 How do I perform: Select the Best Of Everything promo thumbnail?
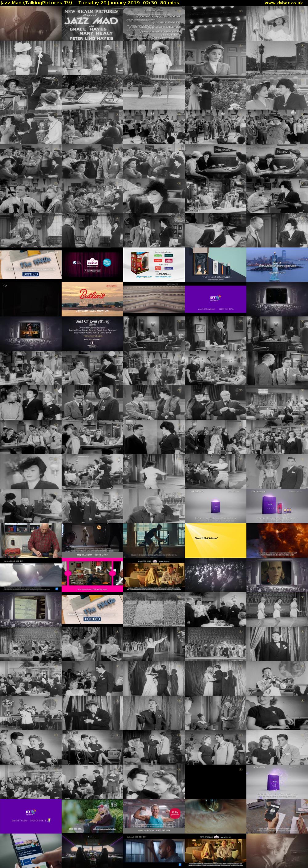point(92,334)
